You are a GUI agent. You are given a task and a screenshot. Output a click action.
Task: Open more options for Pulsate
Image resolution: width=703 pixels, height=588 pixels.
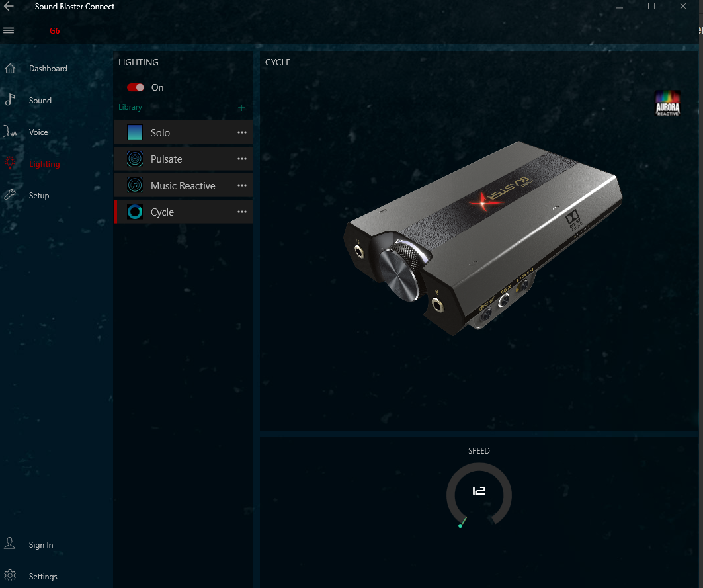242,159
